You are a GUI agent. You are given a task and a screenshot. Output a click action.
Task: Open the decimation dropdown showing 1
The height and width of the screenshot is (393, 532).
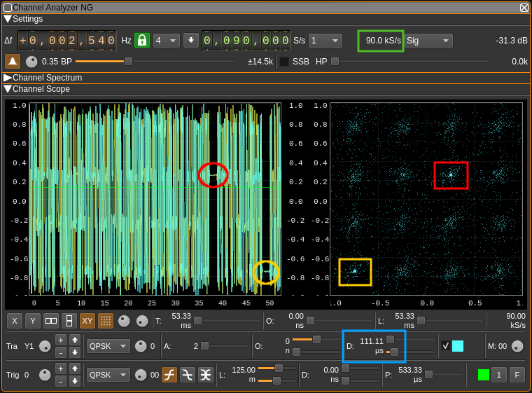click(325, 41)
